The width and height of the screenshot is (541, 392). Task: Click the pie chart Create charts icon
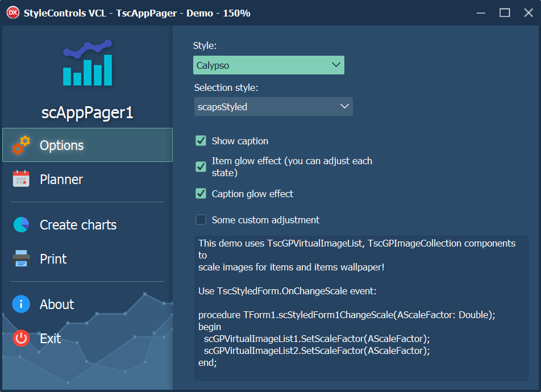[x=21, y=224]
